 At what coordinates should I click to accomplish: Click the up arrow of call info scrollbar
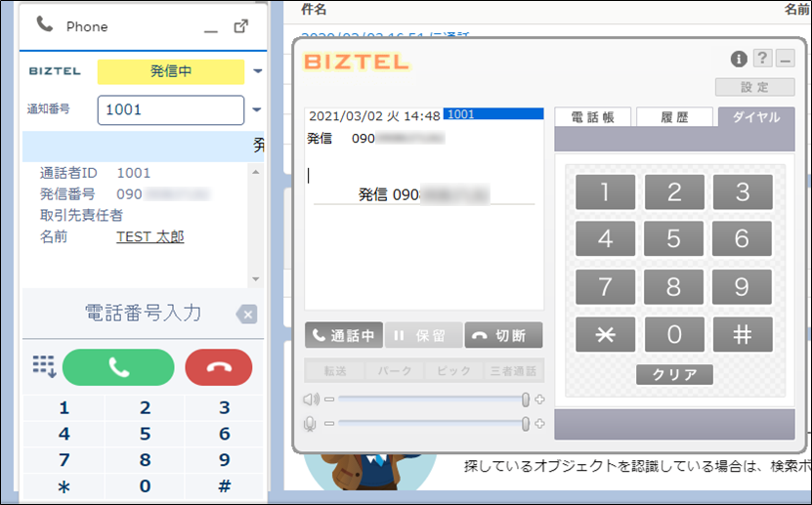(x=255, y=172)
